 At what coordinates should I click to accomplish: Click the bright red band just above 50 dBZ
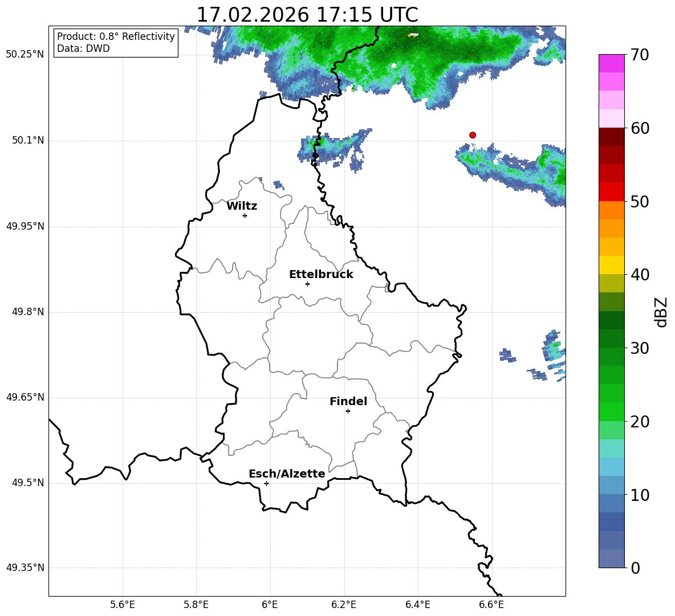point(611,192)
